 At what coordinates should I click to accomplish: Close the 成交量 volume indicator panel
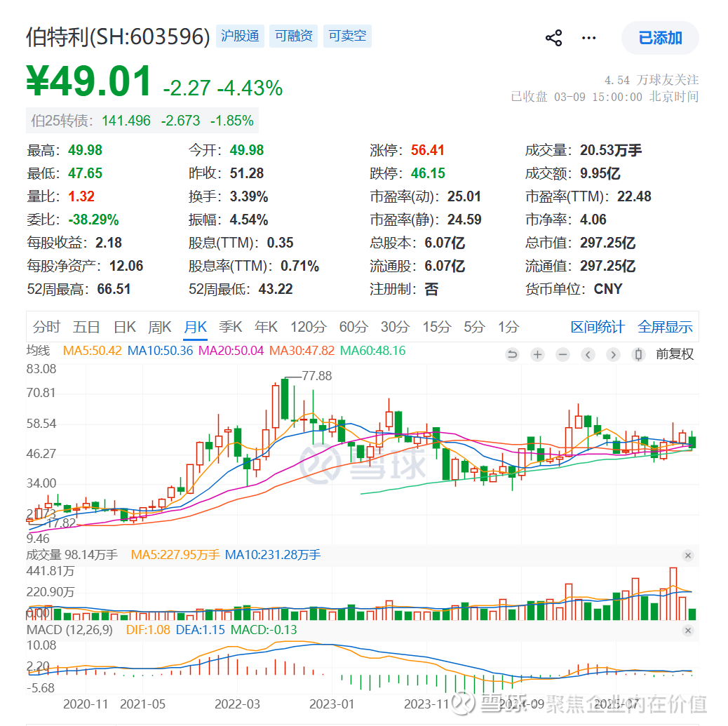(688, 556)
